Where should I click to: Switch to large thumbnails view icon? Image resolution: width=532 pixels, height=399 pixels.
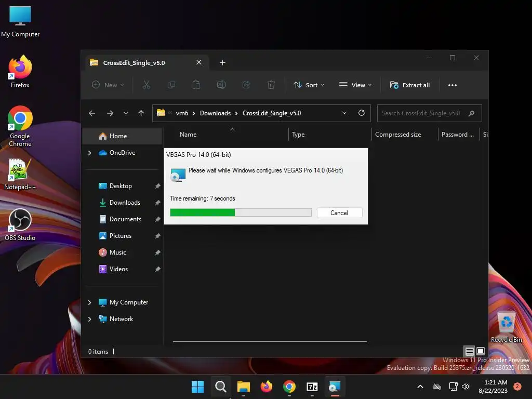pyautogui.click(x=481, y=351)
